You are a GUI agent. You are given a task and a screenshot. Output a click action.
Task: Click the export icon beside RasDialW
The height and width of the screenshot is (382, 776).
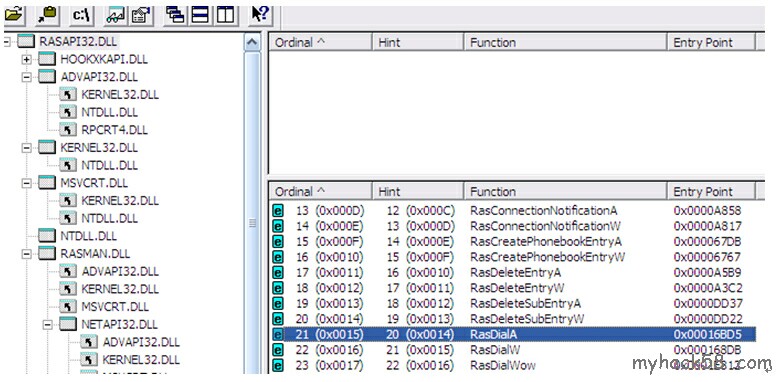[x=278, y=350]
